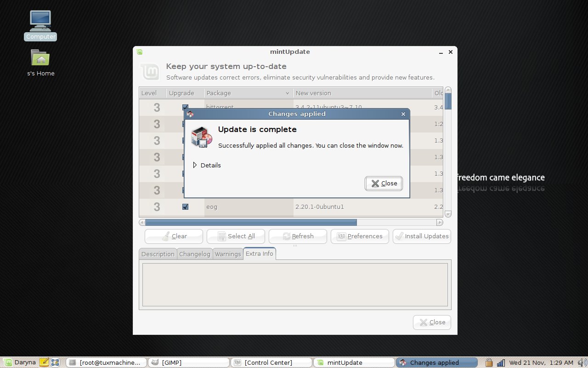
Task: Click the mintUpdate window menu icon in title bar
Action: (140, 52)
